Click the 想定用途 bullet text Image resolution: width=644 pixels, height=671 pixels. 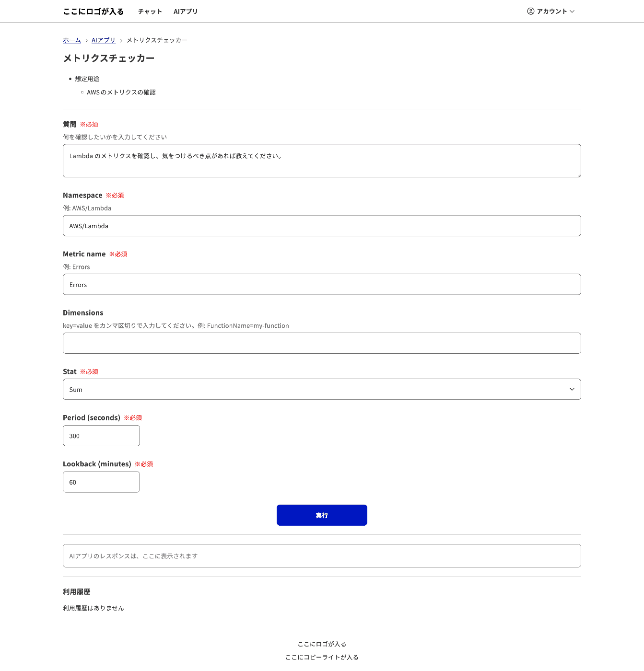[87, 79]
